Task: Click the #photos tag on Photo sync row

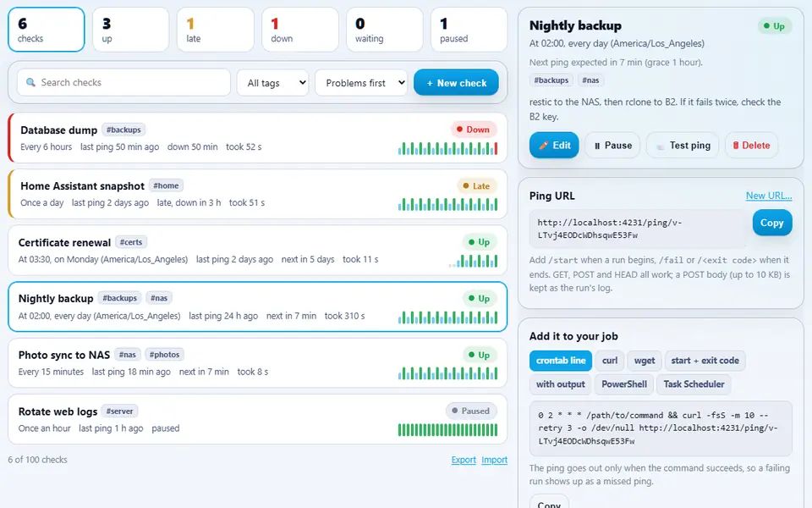Action: tap(164, 355)
